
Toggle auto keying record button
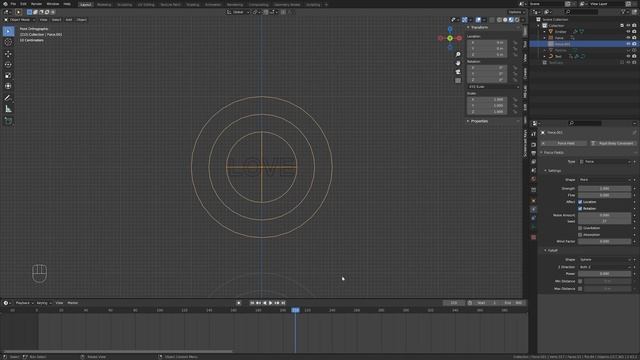pos(239,303)
